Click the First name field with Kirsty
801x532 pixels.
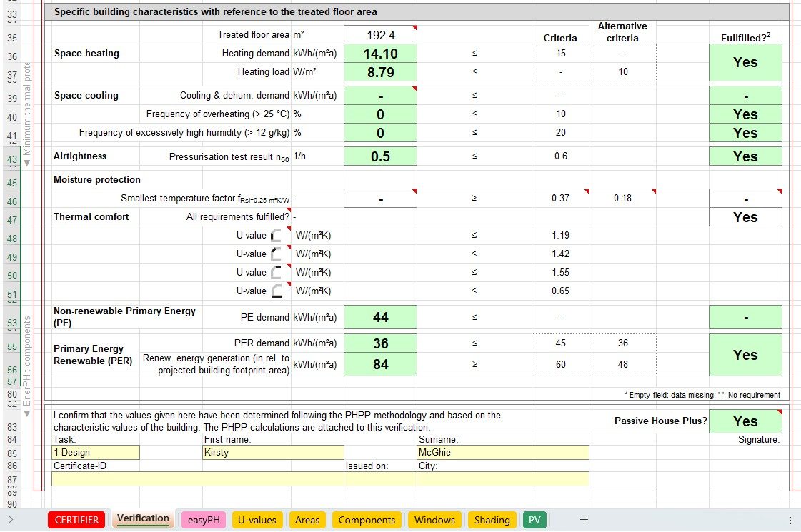pos(273,452)
